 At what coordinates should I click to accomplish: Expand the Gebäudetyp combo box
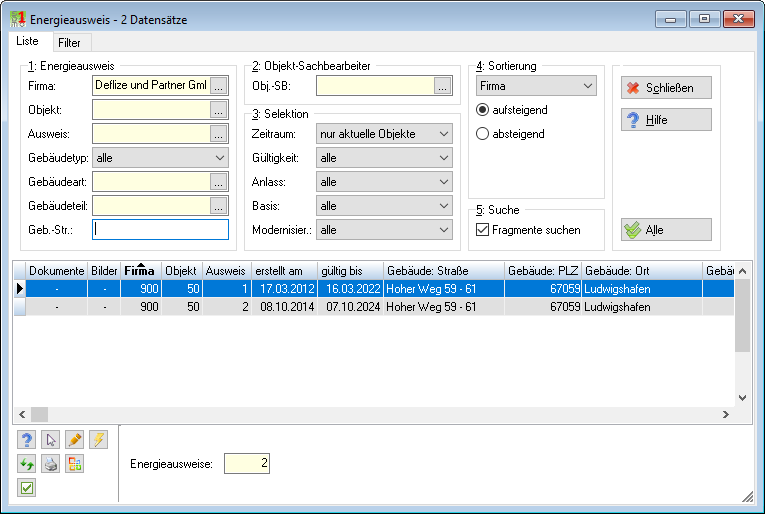(x=160, y=158)
